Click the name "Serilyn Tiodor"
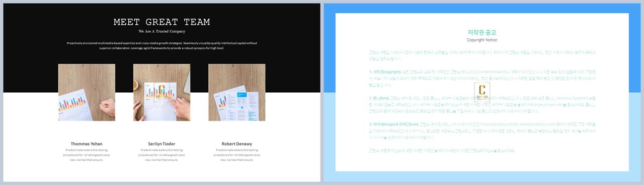Image resolution: width=644 pixels, height=185 pixels. point(162,144)
